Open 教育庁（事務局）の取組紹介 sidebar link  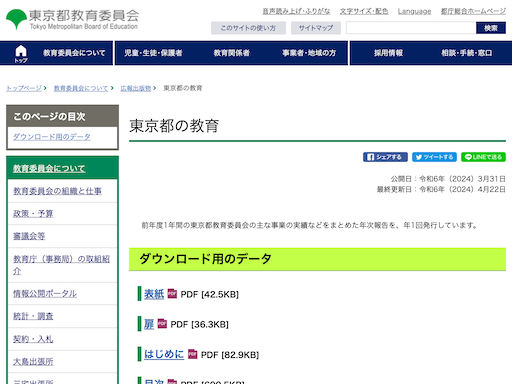coord(61,265)
